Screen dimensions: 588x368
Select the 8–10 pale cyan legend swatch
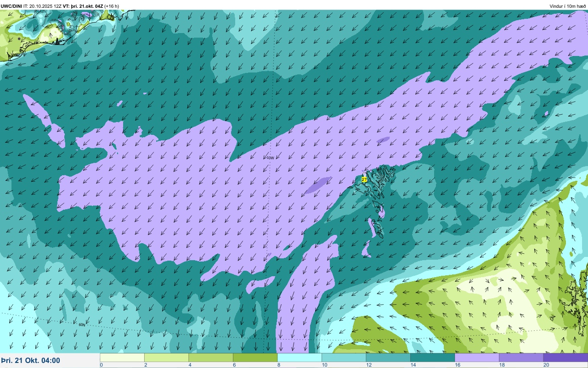coord(300,357)
